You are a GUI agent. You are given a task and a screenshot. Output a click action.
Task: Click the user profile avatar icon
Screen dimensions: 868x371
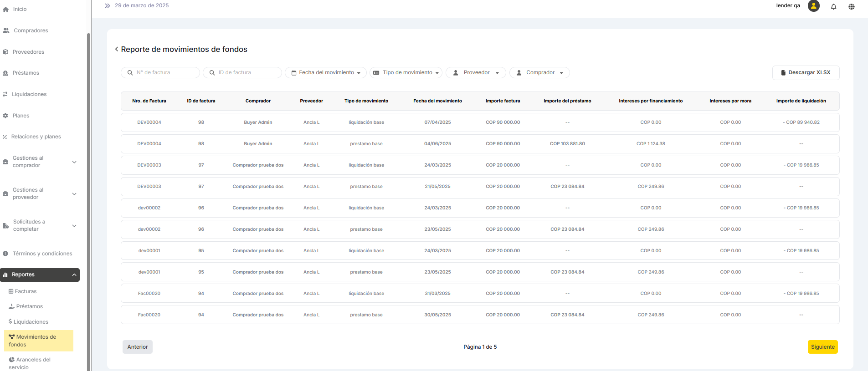[x=813, y=6]
